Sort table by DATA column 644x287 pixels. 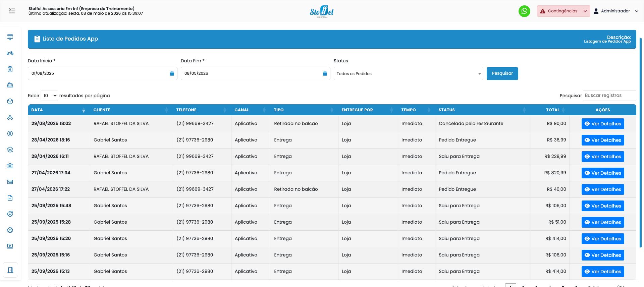[59, 110]
